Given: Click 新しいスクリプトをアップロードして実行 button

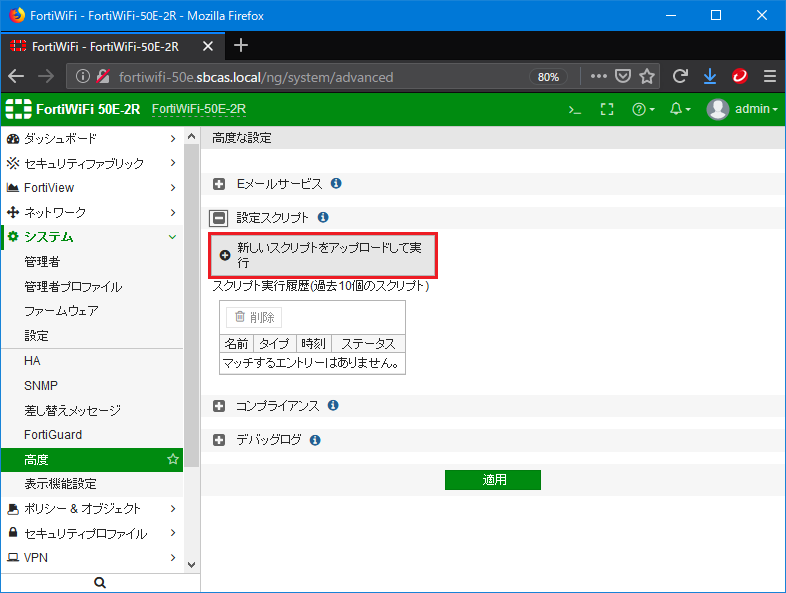Looking at the screenshot, I should point(323,255).
